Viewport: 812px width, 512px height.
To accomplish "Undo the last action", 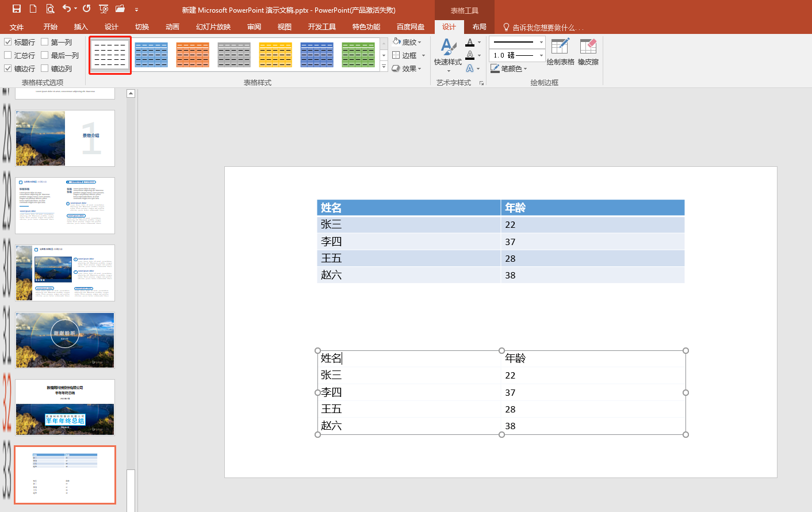I will [67, 9].
